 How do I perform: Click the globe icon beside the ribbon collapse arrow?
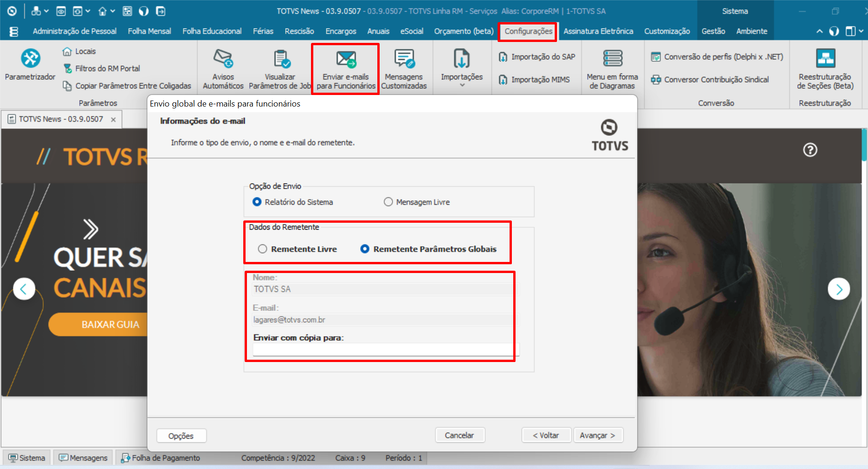click(x=834, y=31)
